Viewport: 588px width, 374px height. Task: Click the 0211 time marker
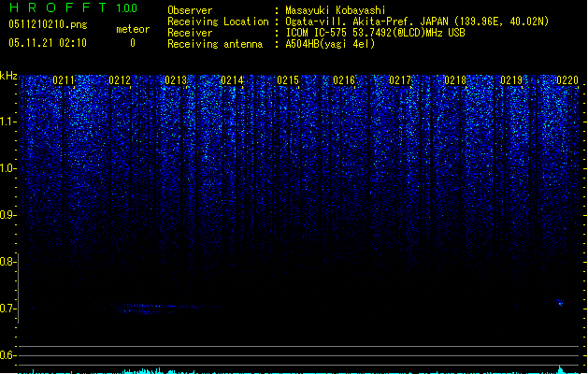(x=64, y=80)
